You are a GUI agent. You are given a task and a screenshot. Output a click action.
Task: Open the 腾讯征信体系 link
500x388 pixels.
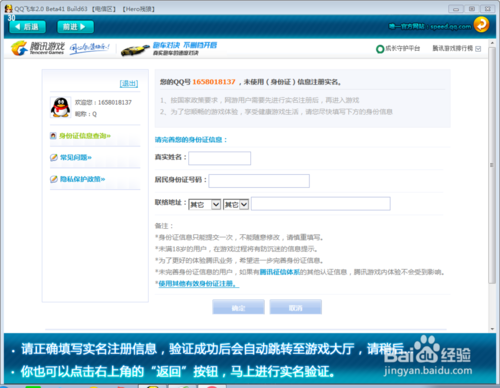click(x=279, y=272)
